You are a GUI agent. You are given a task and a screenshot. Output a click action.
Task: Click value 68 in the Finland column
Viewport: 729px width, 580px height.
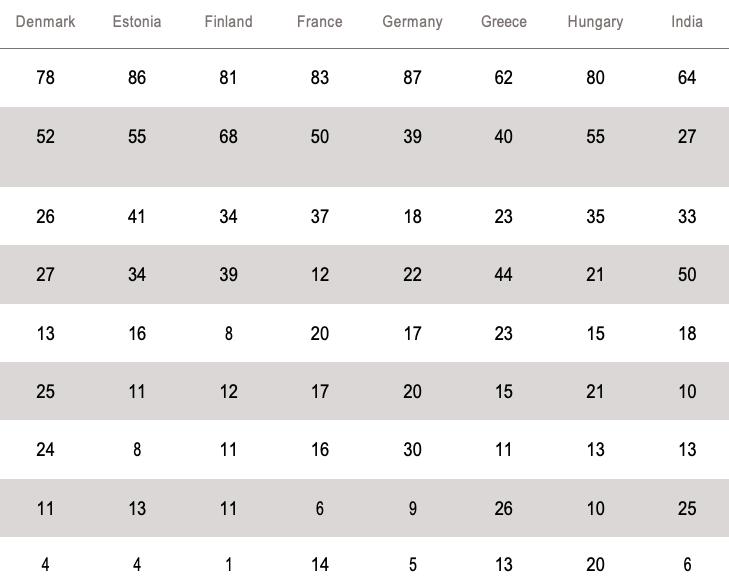228,137
